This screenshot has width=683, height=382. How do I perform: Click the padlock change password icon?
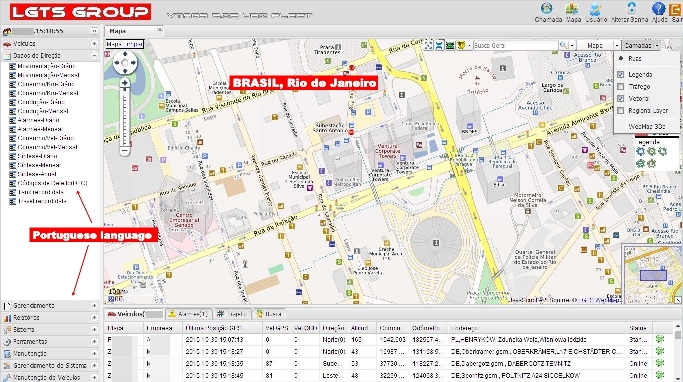click(x=631, y=8)
